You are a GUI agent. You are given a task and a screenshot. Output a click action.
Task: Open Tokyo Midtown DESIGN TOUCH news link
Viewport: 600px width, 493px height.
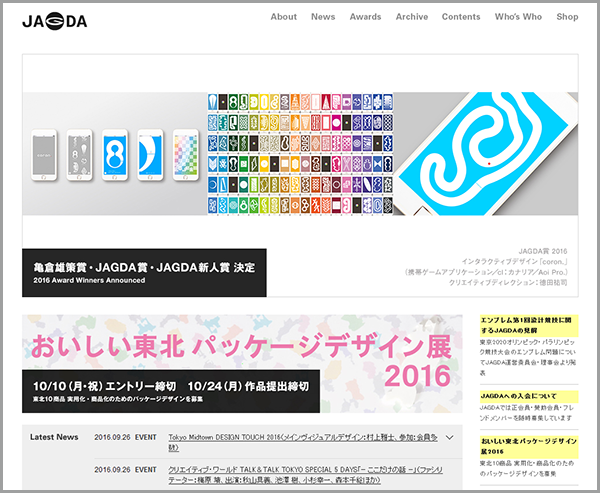303,442
